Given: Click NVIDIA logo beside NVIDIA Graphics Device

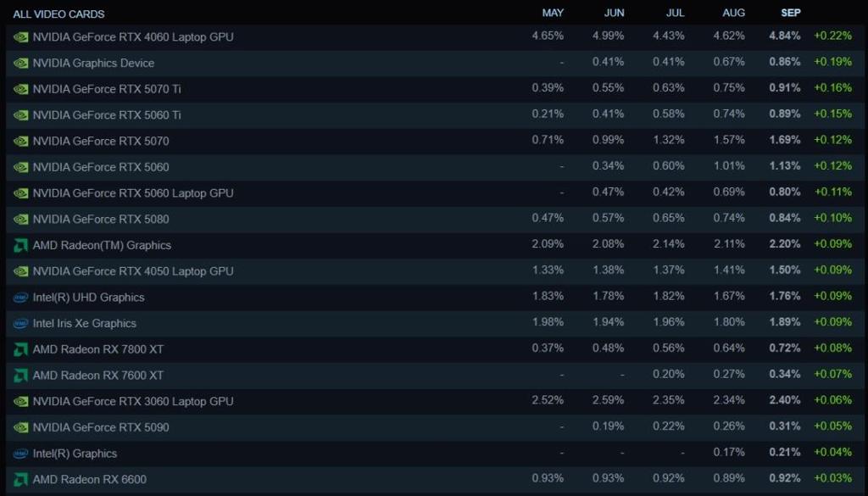Looking at the screenshot, I should tap(21, 64).
